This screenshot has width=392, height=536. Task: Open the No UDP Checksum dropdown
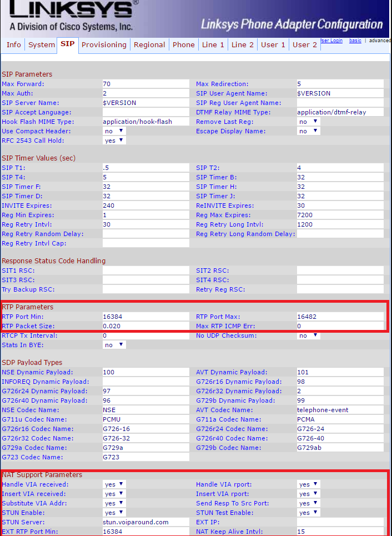[309, 335]
